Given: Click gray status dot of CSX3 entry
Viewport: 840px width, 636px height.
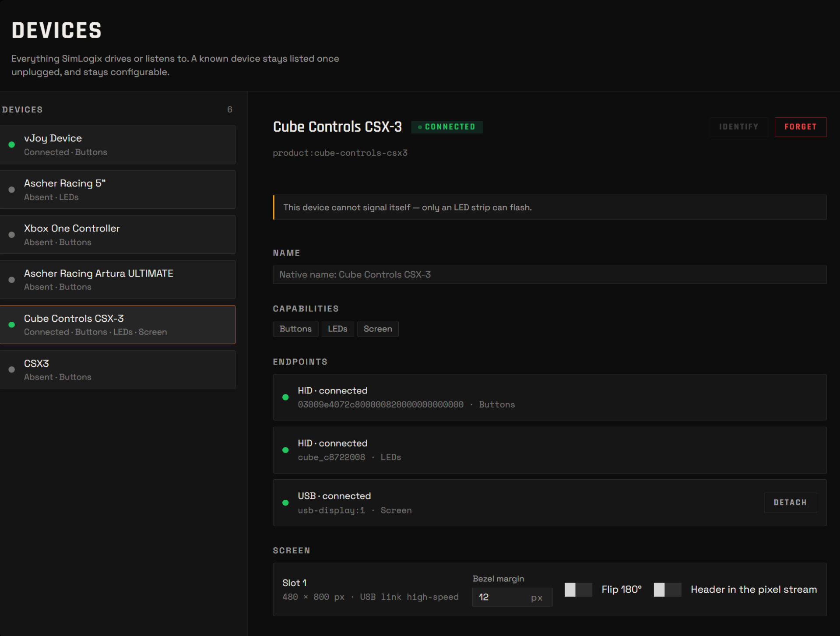Looking at the screenshot, I should point(12,370).
